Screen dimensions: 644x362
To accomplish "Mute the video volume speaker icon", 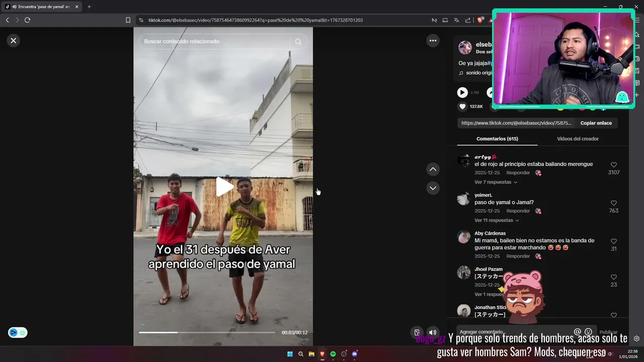I will pos(432,332).
